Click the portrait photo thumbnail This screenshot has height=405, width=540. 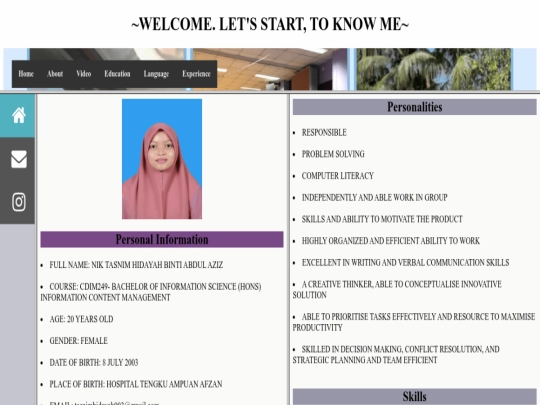point(162,159)
